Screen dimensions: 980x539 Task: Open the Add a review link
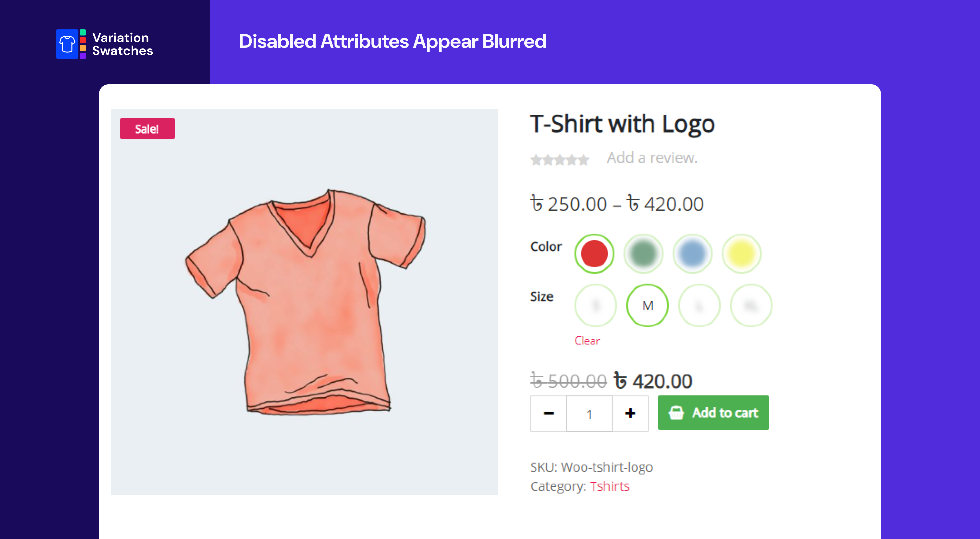[x=652, y=158]
